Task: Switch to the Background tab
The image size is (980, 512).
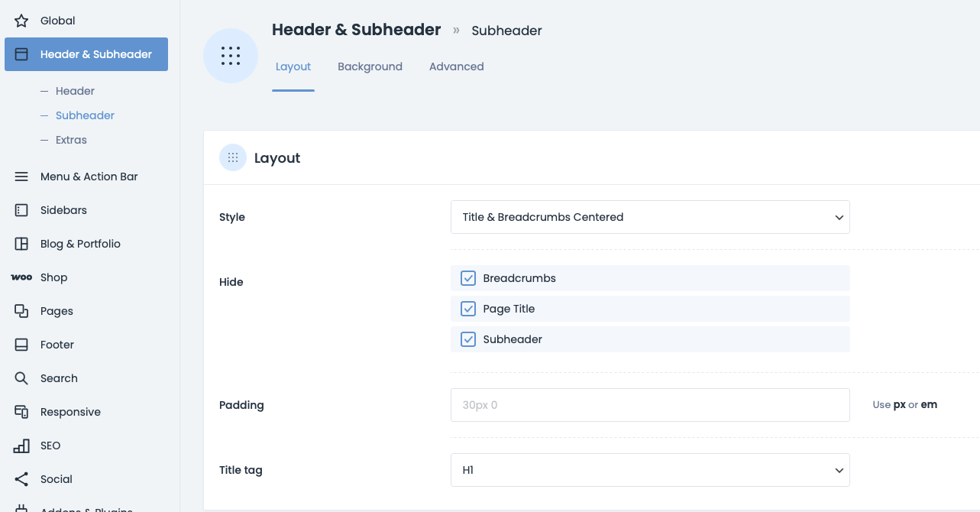Action: pyautogui.click(x=370, y=66)
